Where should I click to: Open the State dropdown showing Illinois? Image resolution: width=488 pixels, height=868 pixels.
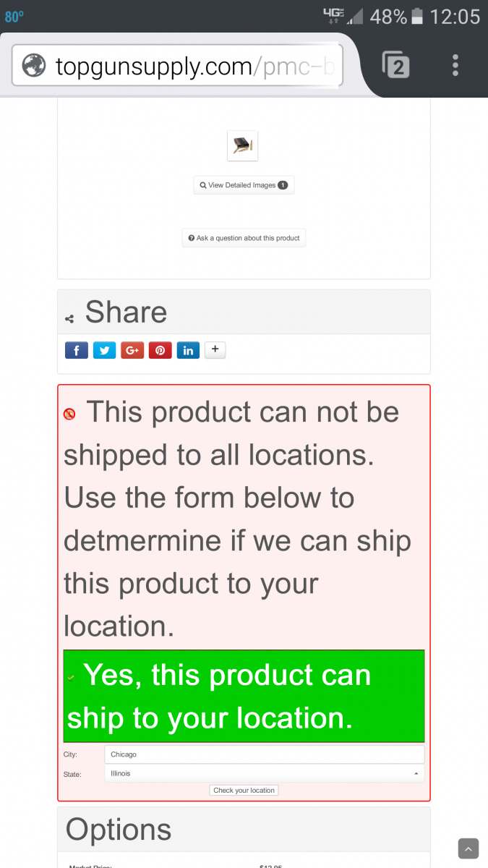[264, 773]
